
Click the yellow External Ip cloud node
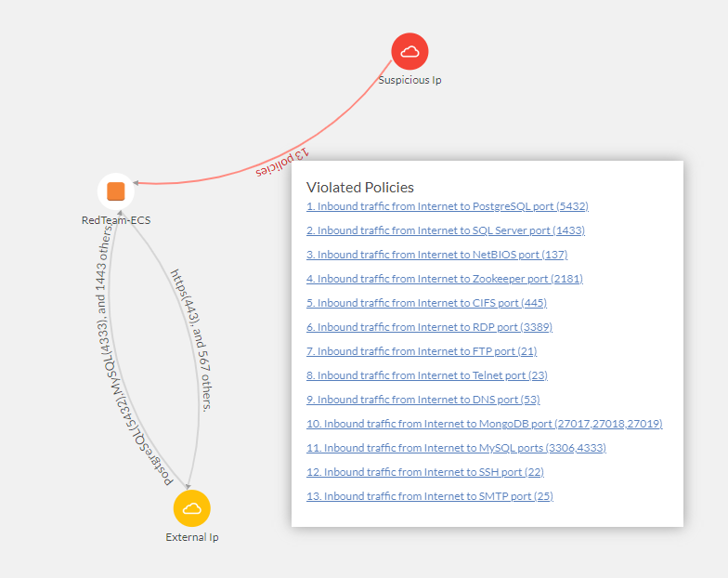(x=192, y=508)
